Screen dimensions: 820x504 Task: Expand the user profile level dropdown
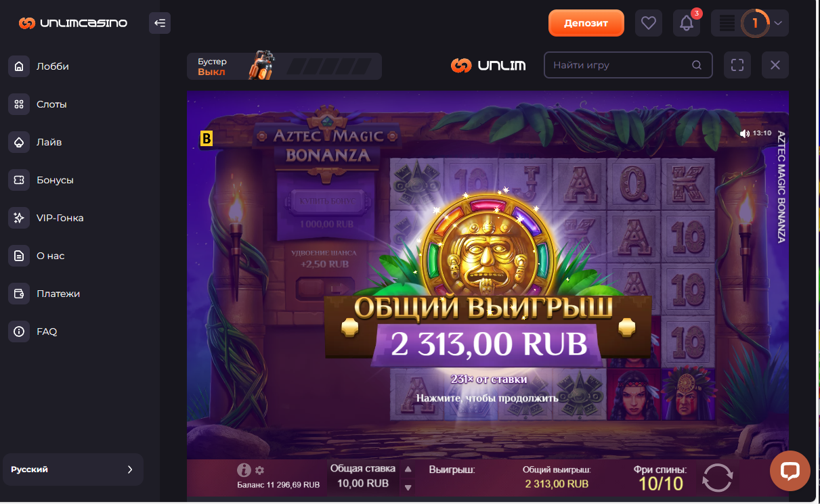click(x=750, y=23)
